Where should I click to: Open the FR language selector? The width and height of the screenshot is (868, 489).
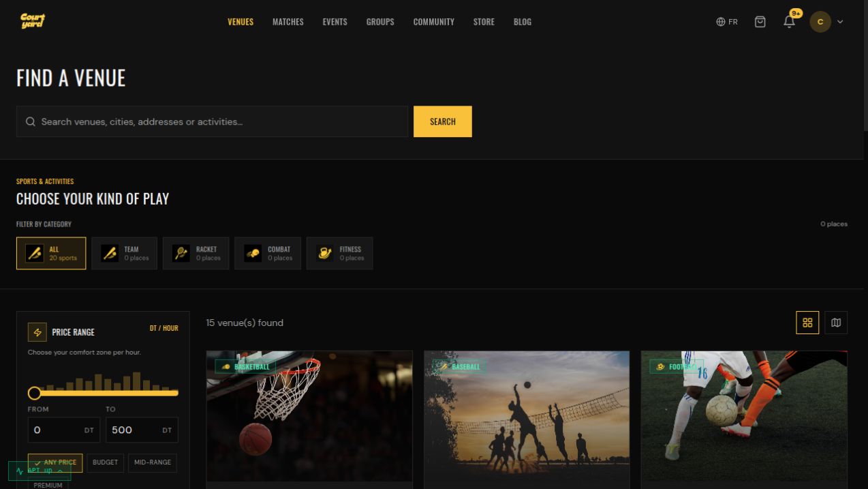(x=727, y=22)
